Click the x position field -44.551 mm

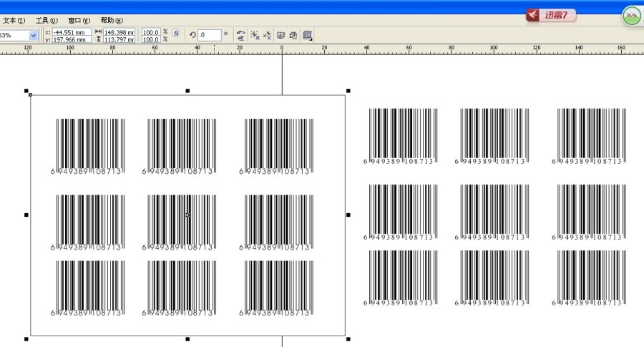72,32
